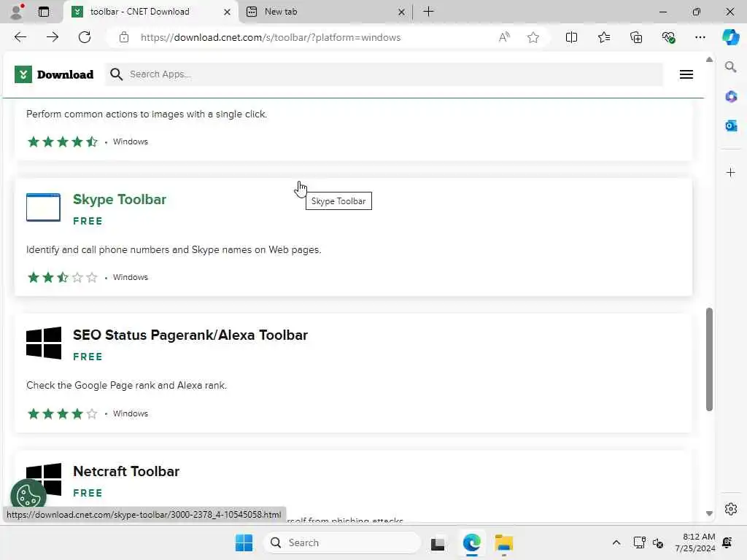This screenshot has height=560, width=747.
Task: Click FREE label under Skype Toolbar
Action: pos(88,221)
